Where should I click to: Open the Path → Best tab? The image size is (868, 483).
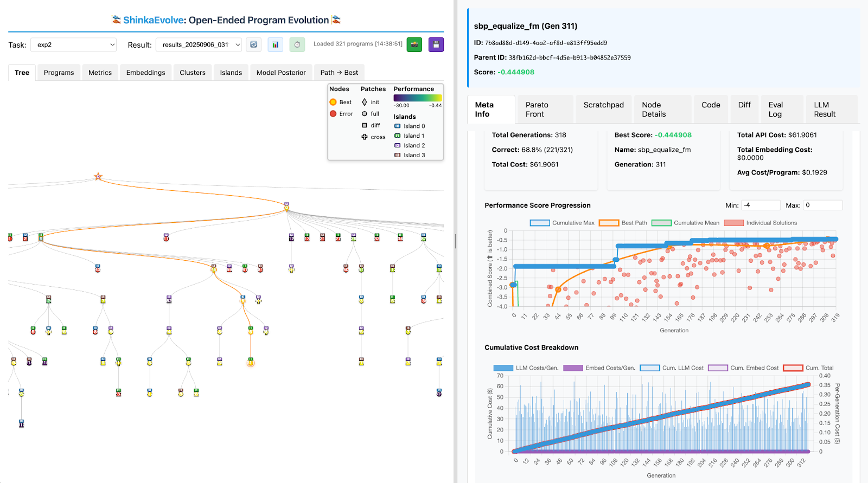(x=339, y=73)
